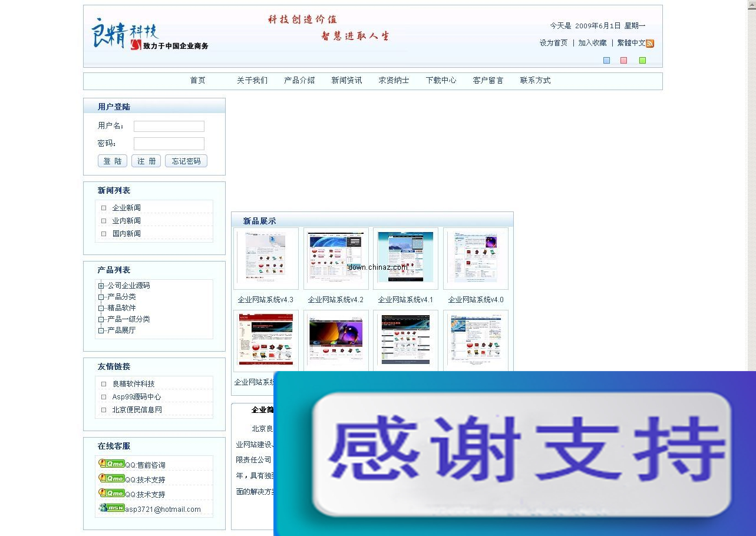This screenshot has height=536, width=756.
Task: Open the 企业网站系统v4.3 product thumbnail
Action: (266, 259)
